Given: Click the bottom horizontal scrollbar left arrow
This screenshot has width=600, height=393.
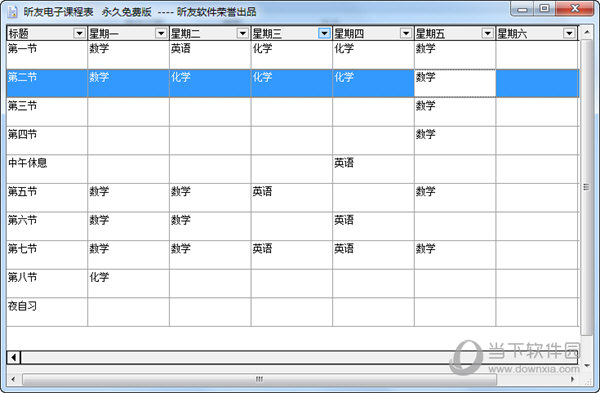Looking at the screenshot, I should tap(14, 379).
